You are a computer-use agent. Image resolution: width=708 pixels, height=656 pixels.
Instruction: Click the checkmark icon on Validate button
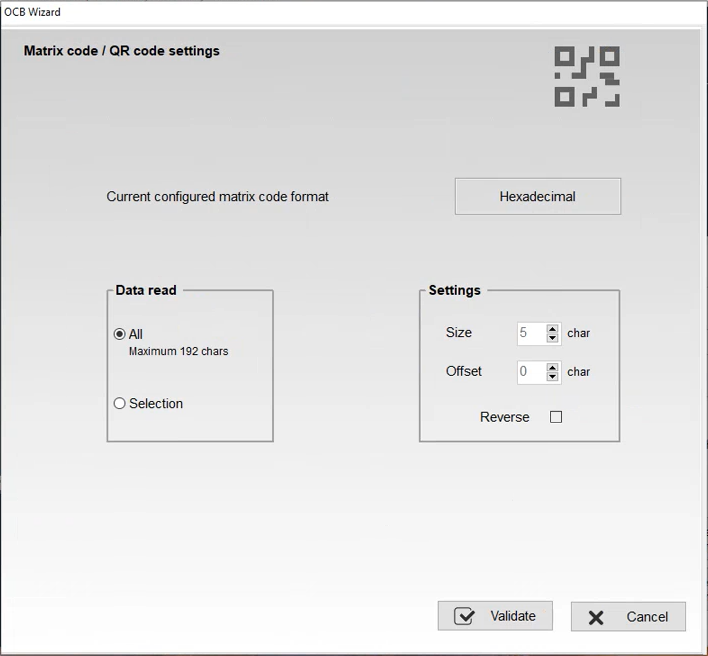click(464, 616)
